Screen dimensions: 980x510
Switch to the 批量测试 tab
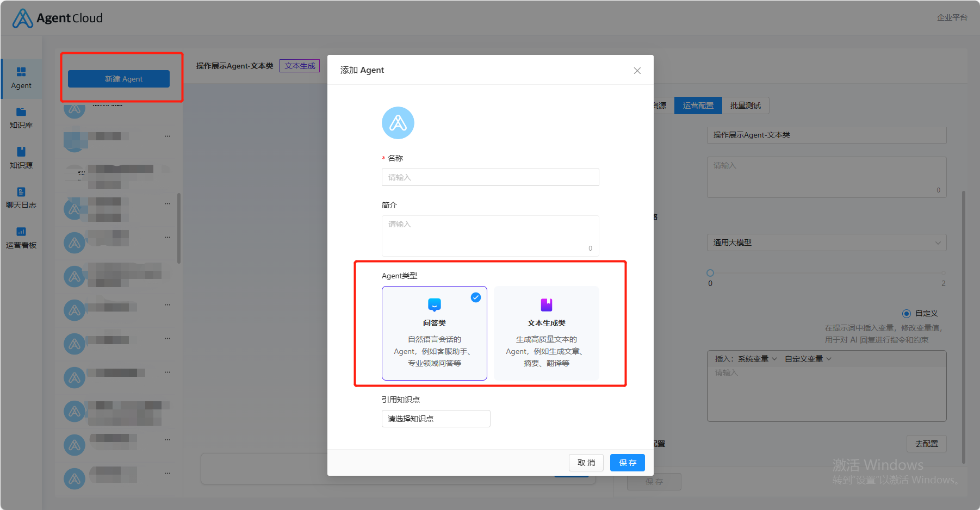click(x=746, y=105)
